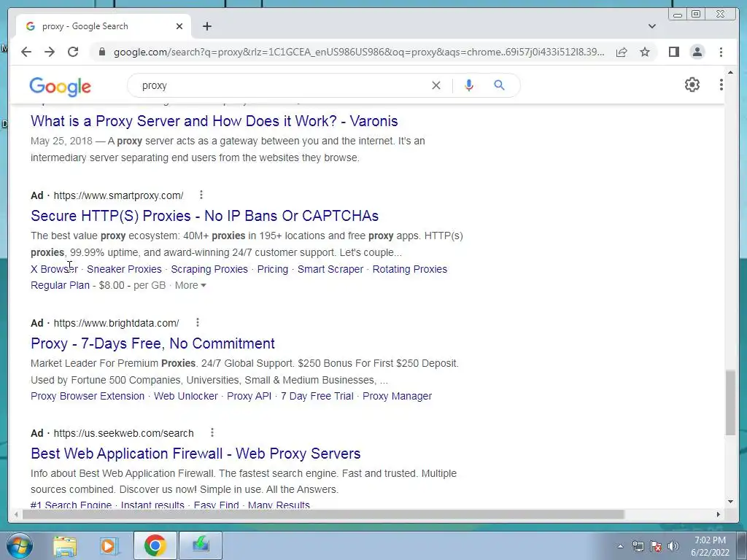Viewport: 747px width, 560px height.
Task: Bookmark this tab with the star icon
Action: pyautogui.click(x=645, y=52)
